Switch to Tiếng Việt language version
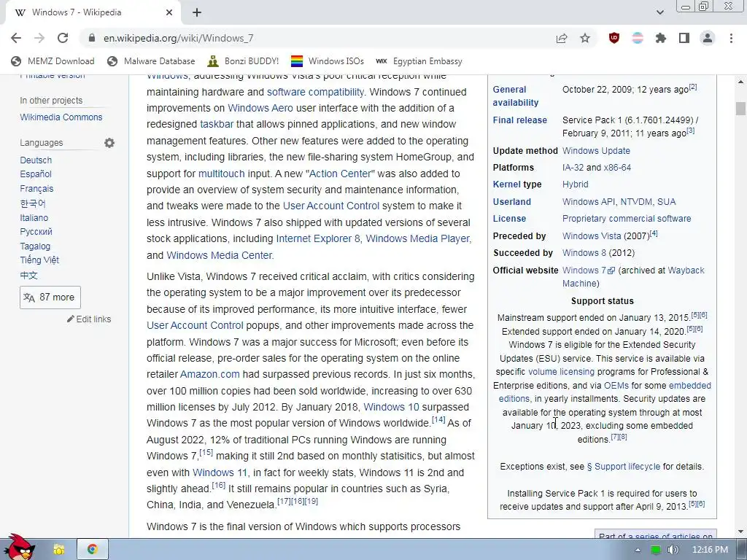The height and width of the screenshot is (560, 747). coord(39,260)
